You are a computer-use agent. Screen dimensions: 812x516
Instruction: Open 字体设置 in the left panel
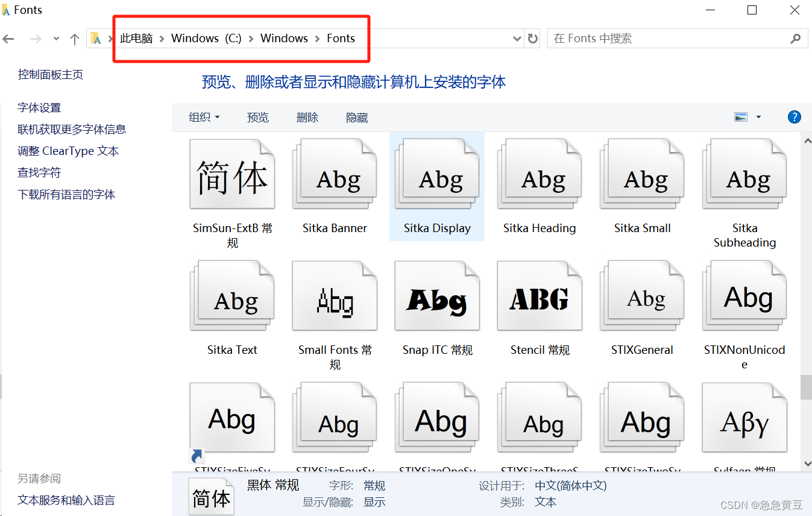(39, 107)
